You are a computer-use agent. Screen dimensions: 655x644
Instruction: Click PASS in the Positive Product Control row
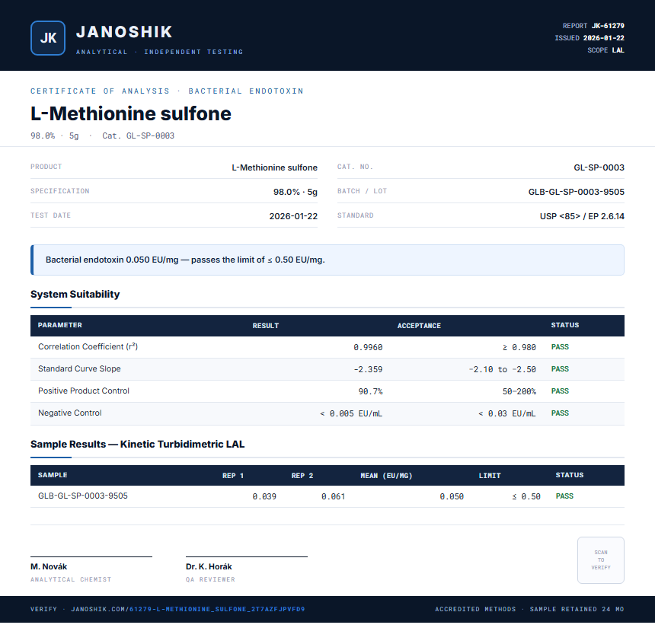click(x=560, y=391)
